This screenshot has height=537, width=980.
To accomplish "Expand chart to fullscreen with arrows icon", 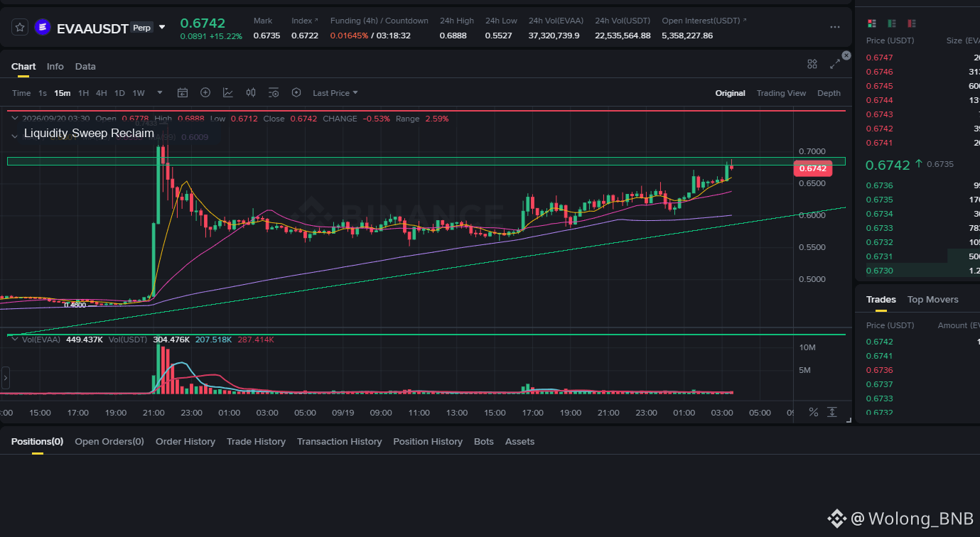I will pyautogui.click(x=835, y=64).
